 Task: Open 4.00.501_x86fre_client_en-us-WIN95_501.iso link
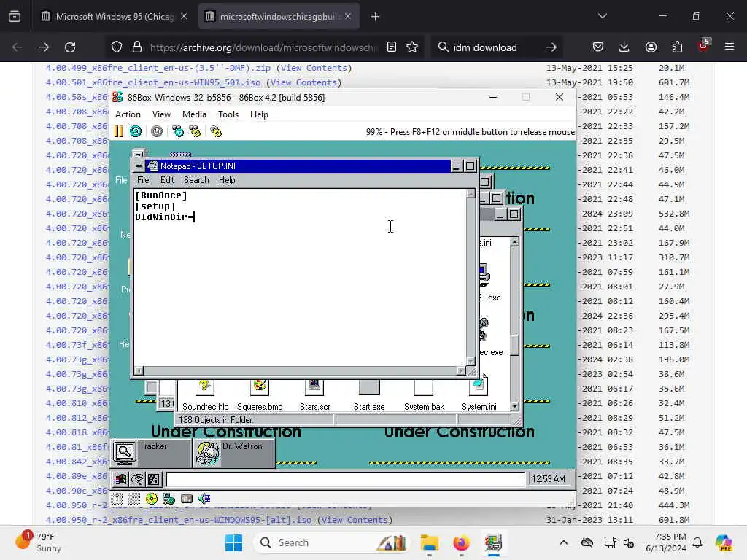[153, 82]
